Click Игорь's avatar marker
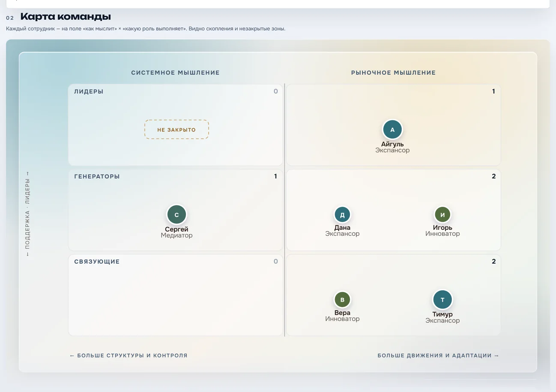The height and width of the screenshot is (392, 556). point(442,215)
